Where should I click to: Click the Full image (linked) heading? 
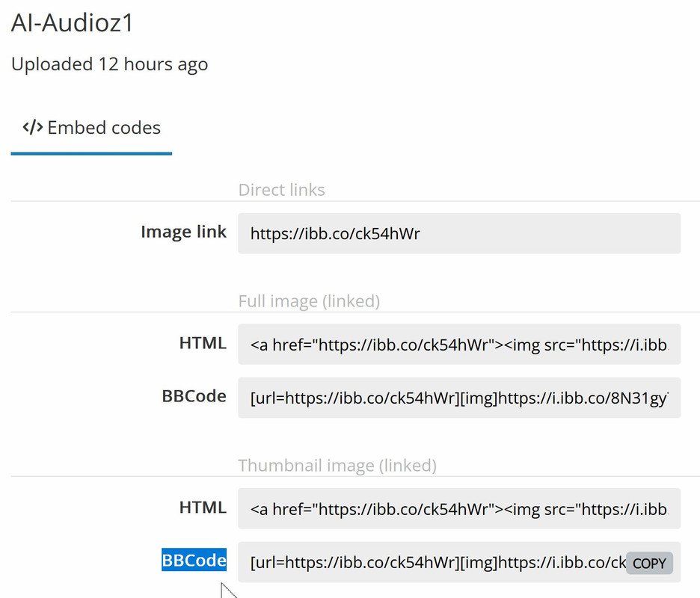pos(309,301)
